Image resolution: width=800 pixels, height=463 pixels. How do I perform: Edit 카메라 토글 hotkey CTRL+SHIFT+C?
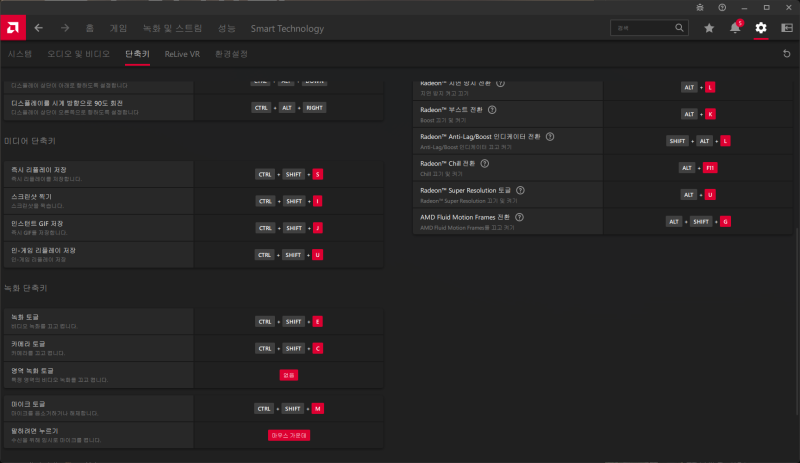pyautogui.click(x=289, y=349)
